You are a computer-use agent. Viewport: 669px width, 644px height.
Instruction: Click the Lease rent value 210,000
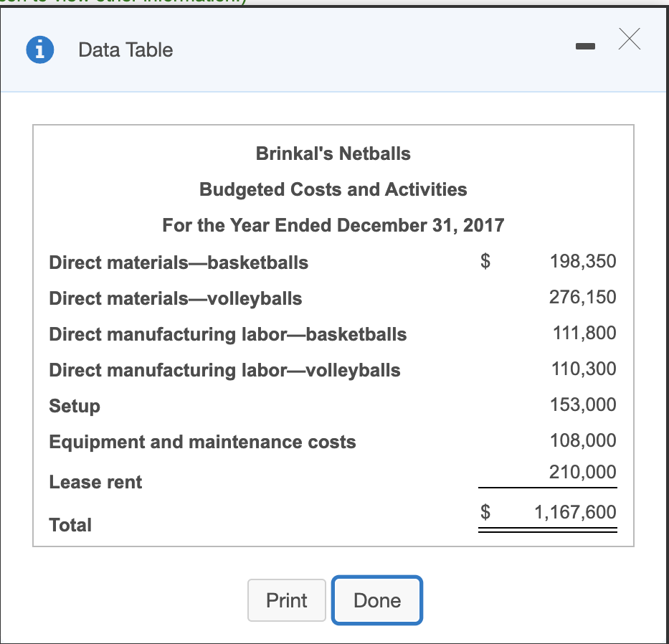click(x=583, y=472)
